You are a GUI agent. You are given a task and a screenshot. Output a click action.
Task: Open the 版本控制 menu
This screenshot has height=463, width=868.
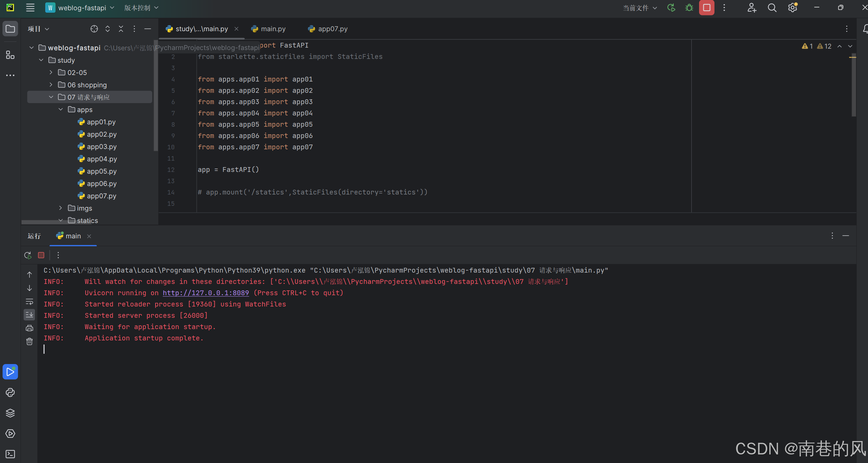tap(141, 8)
